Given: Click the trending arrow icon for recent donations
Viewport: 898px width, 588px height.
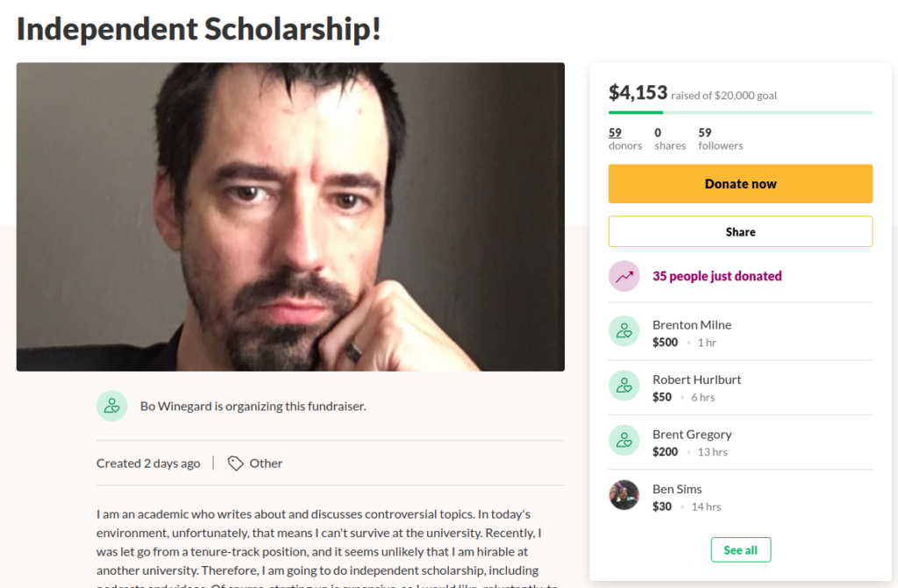Looking at the screenshot, I should coord(624,276).
